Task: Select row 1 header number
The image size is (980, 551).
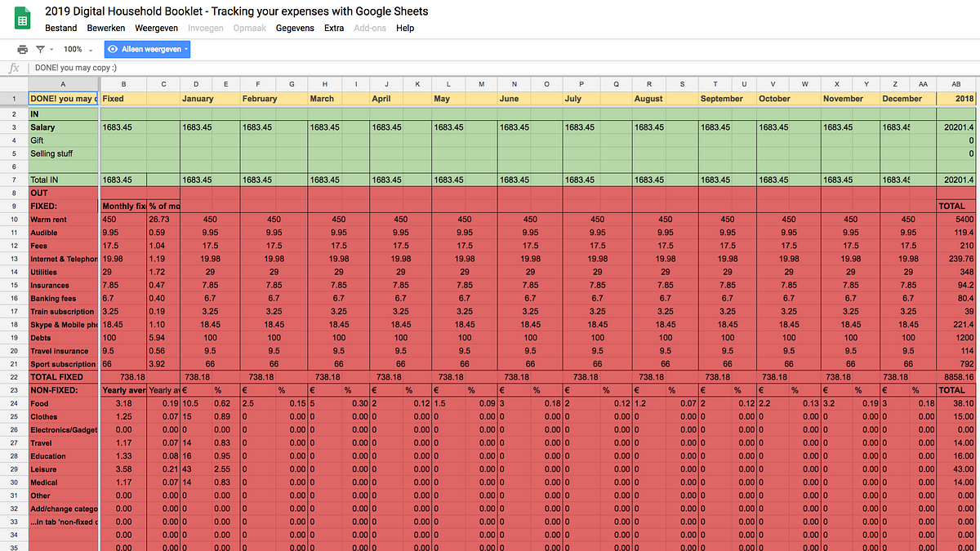Action: point(14,99)
